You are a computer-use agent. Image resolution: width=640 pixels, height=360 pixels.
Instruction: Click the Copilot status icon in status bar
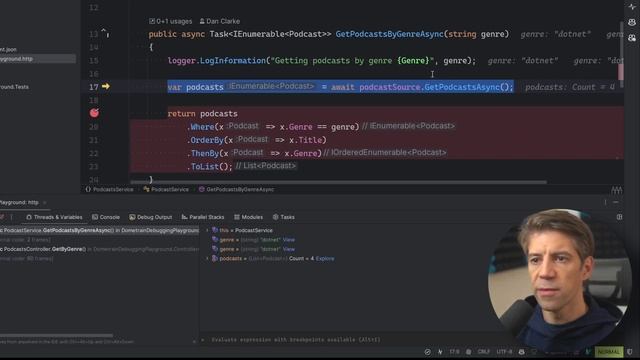click(521, 352)
